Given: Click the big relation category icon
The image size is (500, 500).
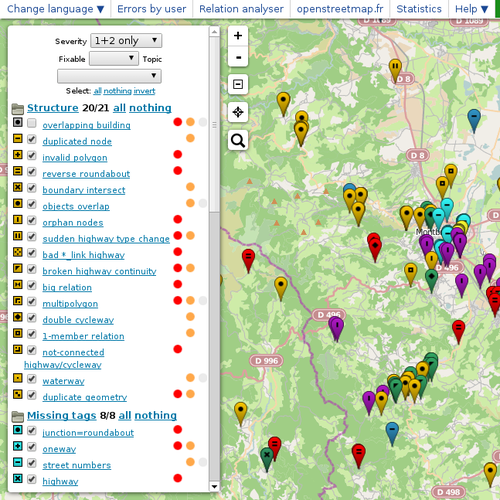Looking at the screenshot, I should [x=18, y=285].
